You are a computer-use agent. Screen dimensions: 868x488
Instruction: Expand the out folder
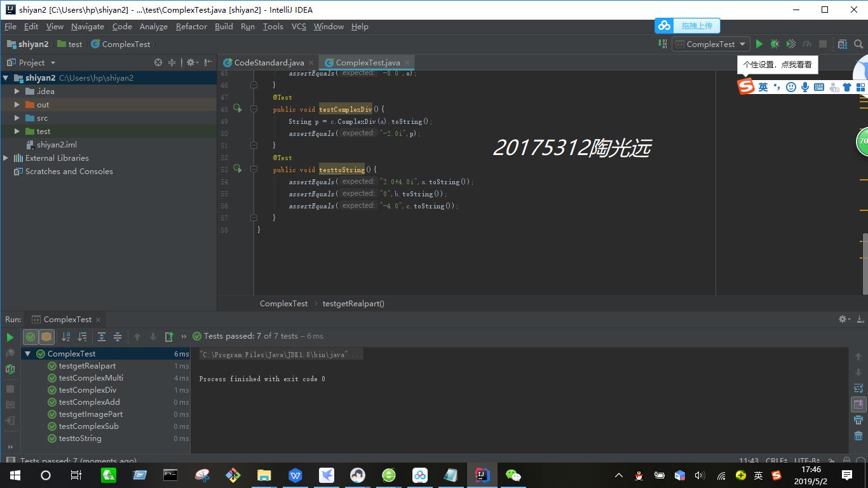[x=17, y=105]
